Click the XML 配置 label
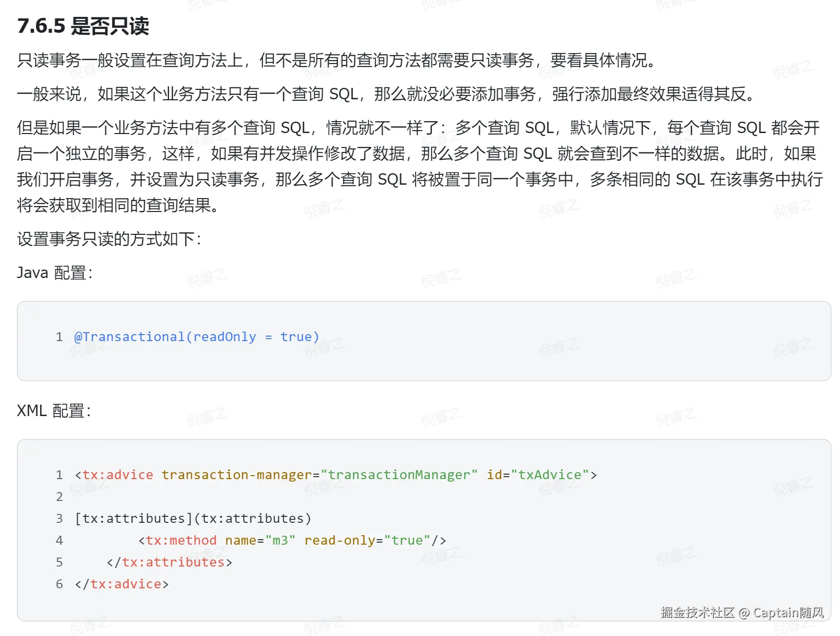 click(x=54, y=411)
